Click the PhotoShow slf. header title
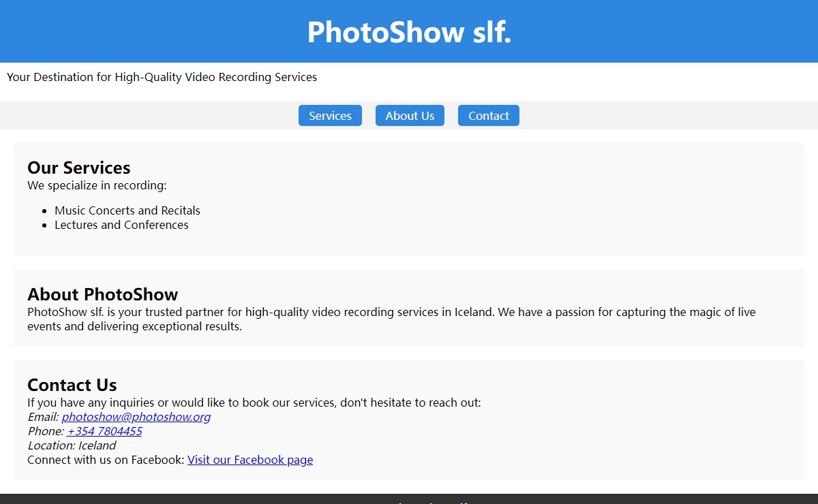This screenshot has height=504, width=818. click(x=409, y=32)
